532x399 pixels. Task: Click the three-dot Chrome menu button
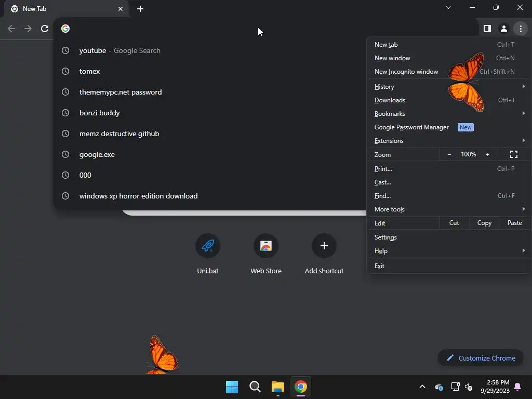(x=521, y=29)
